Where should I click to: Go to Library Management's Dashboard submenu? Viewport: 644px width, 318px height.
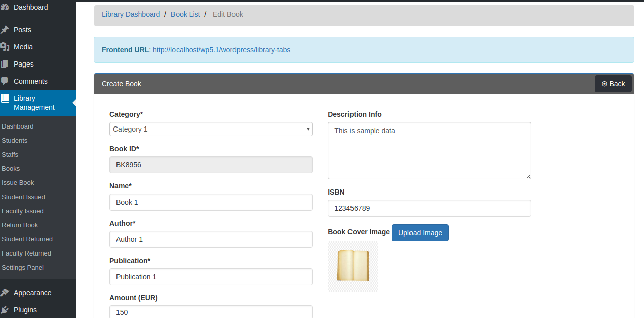(x=18, y=126)
